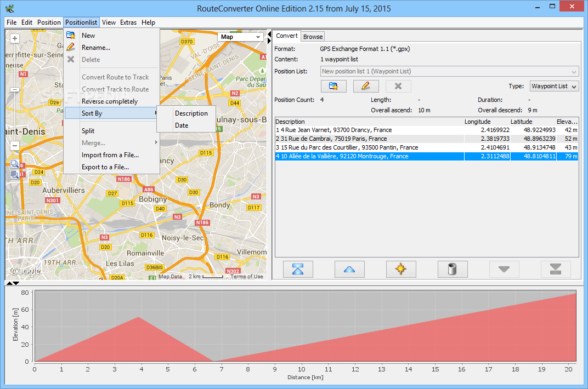Click latitude value 48.9134748
This screenshot has height=389, width=588.
pyautogui.click(x=539, y=147)
